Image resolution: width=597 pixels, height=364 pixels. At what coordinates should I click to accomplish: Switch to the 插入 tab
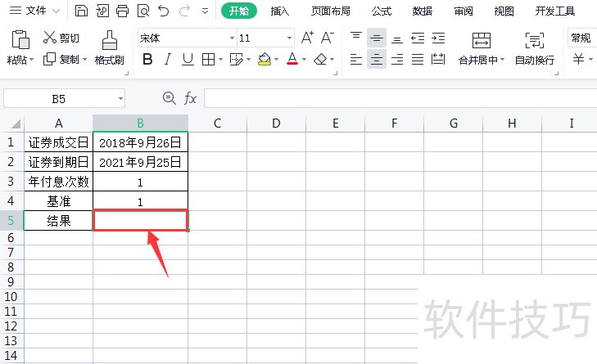pyautogui.click(x=280, y=11)
